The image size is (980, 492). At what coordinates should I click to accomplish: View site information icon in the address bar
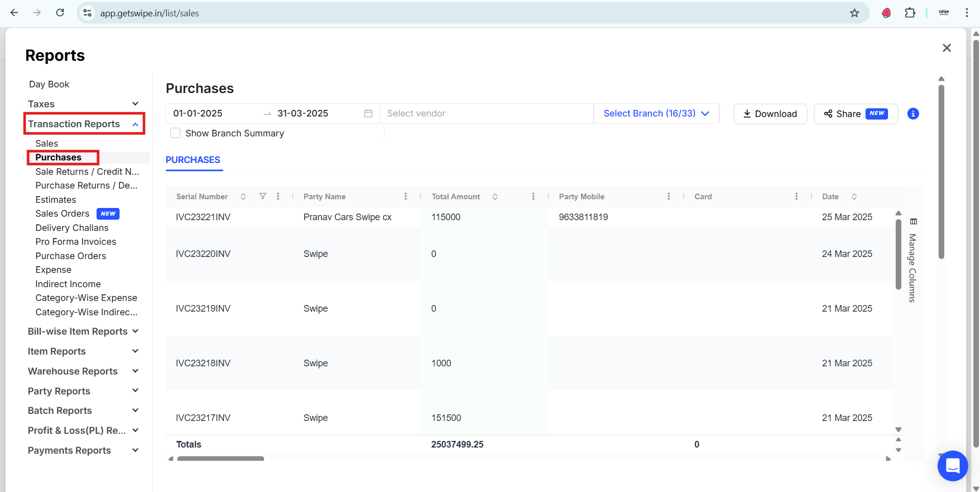pos(87,13)
